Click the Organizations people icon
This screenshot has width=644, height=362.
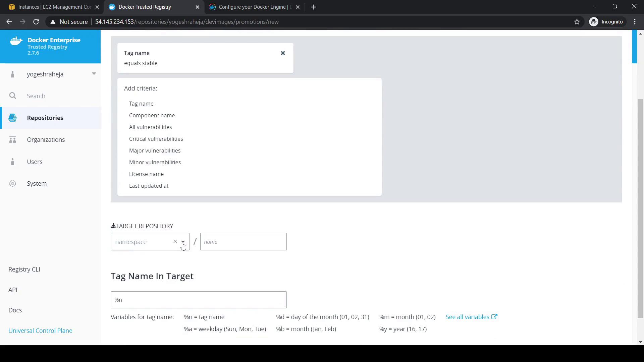point(13,140)
